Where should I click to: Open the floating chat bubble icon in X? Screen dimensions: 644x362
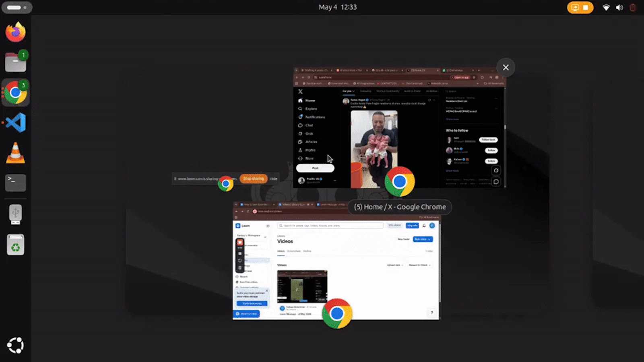(496, 181)
